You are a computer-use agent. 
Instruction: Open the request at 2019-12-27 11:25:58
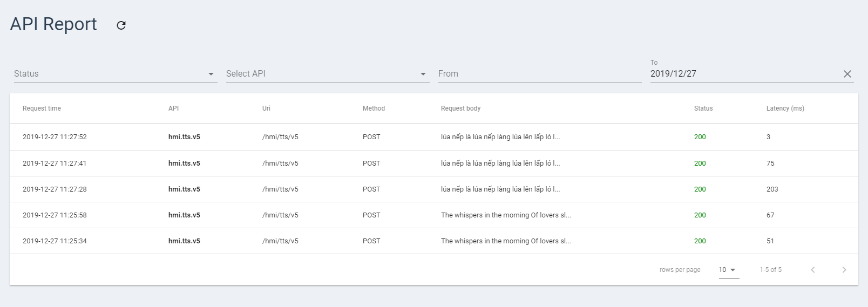[434, 215]
